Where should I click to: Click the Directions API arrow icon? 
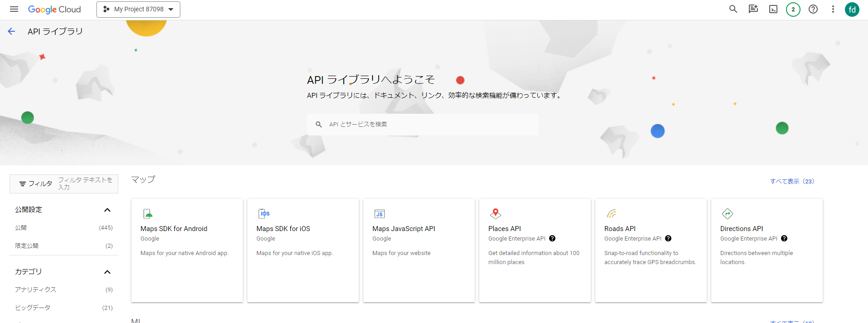pos(728,214)
